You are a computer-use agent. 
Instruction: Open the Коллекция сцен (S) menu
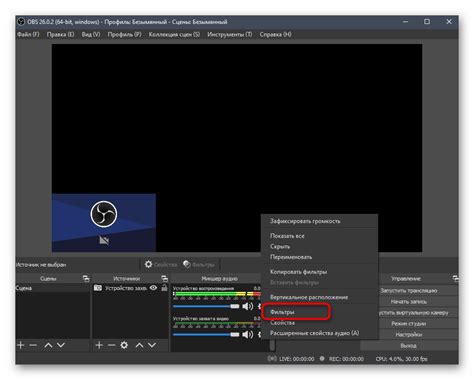[174, 34]
